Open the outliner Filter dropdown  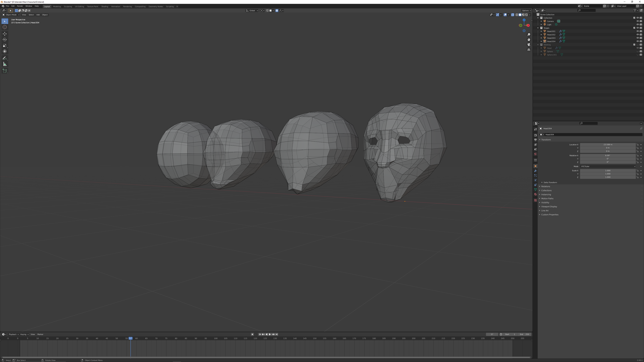coord(636,11)
